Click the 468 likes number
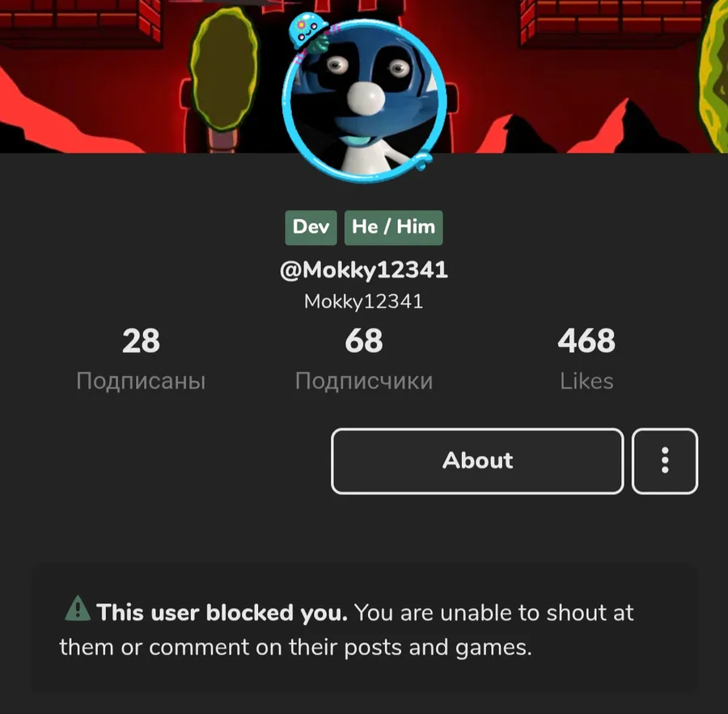The height and width of the screenshot is (714, 728). (586, 340)
